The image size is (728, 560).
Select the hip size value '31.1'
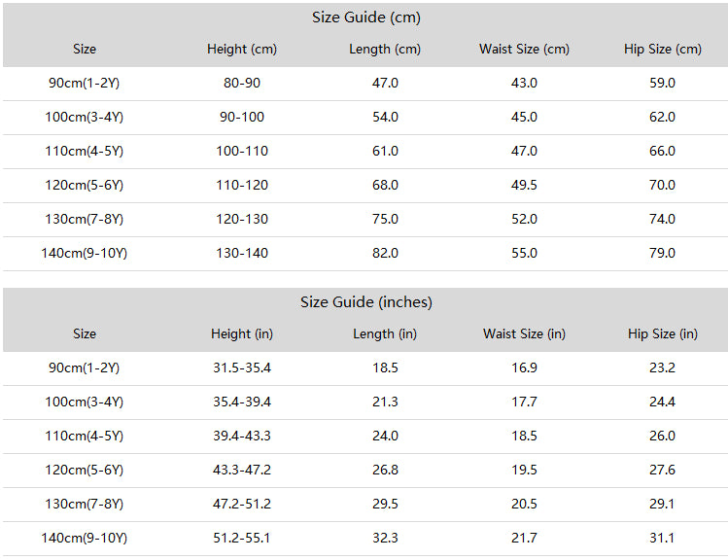[662, 539]
